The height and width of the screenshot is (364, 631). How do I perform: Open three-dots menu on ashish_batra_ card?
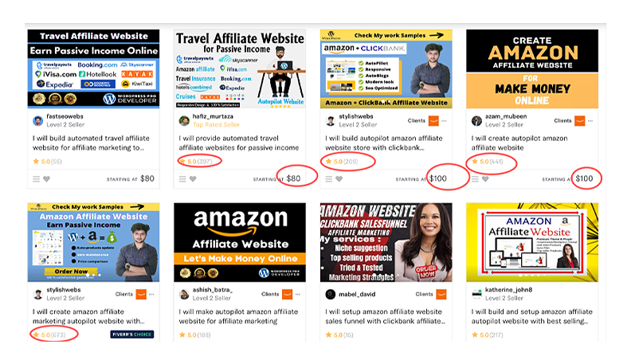[298, 294]
